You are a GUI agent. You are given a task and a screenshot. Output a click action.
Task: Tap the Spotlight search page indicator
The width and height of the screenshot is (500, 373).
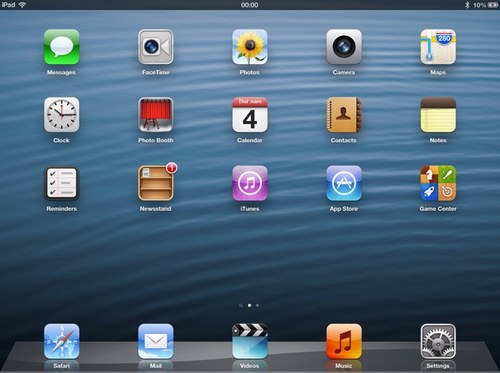241,305
